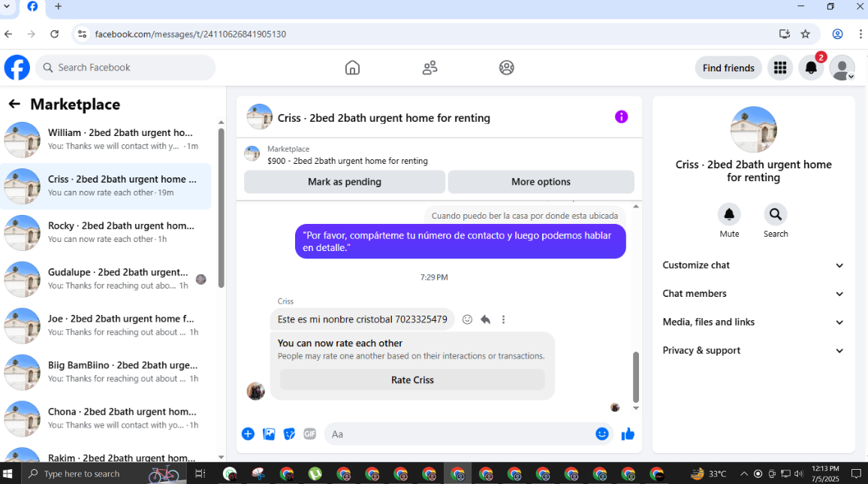Open a new browser tab
The width and height of the screenshot is (868, 484).
pos(58,7)
